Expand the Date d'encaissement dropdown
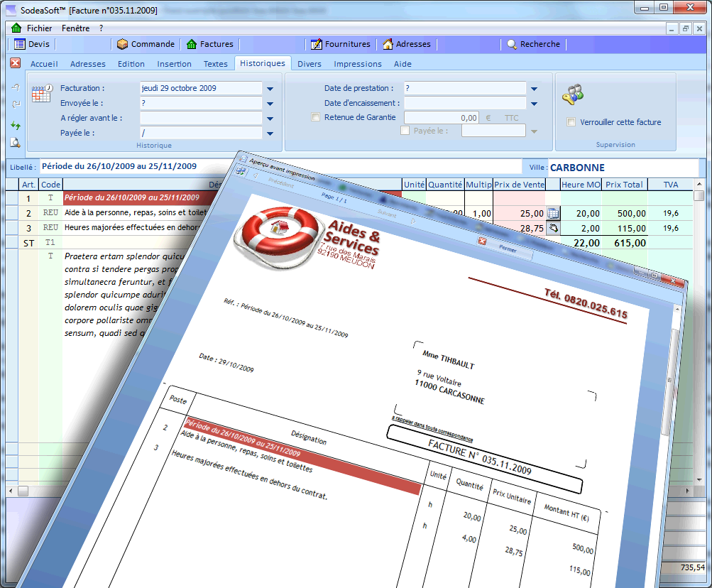 pos(535,104)
